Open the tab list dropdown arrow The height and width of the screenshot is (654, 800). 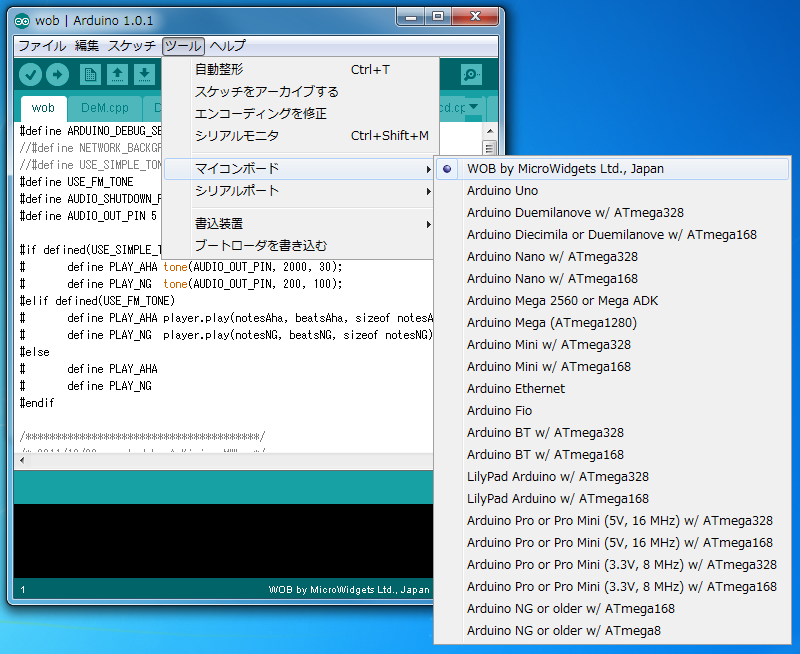point(473,107)
